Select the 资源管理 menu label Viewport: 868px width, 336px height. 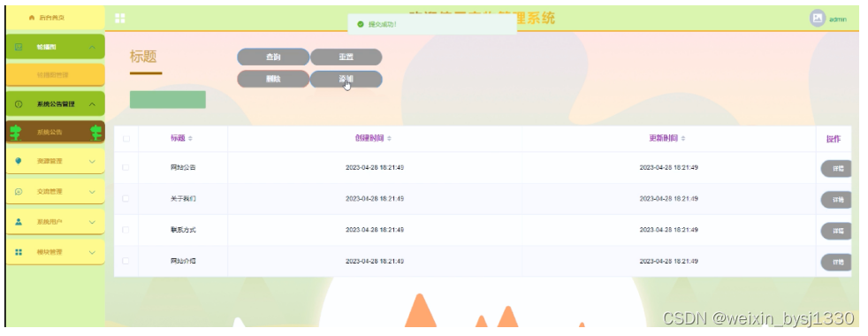49,161
